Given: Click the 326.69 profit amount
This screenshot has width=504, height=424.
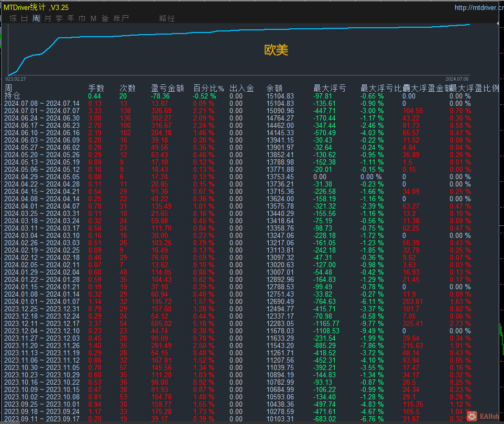Looking at the screenshot, I should 161,111.
